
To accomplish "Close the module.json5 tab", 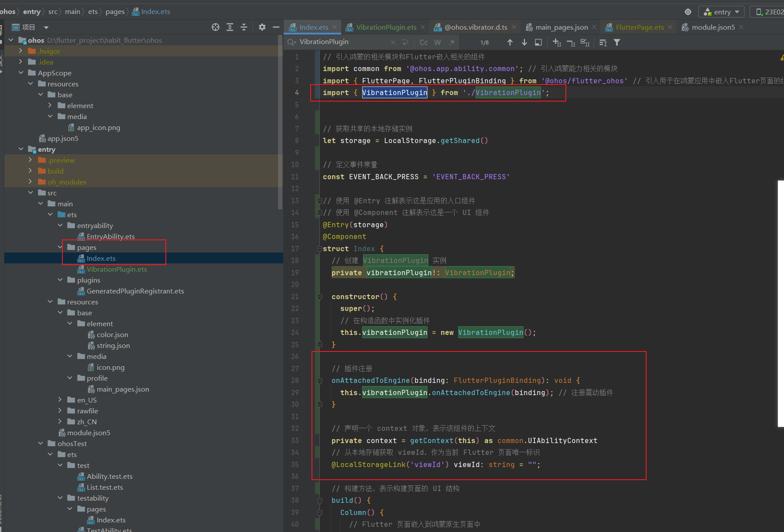I will click(741, 27).
